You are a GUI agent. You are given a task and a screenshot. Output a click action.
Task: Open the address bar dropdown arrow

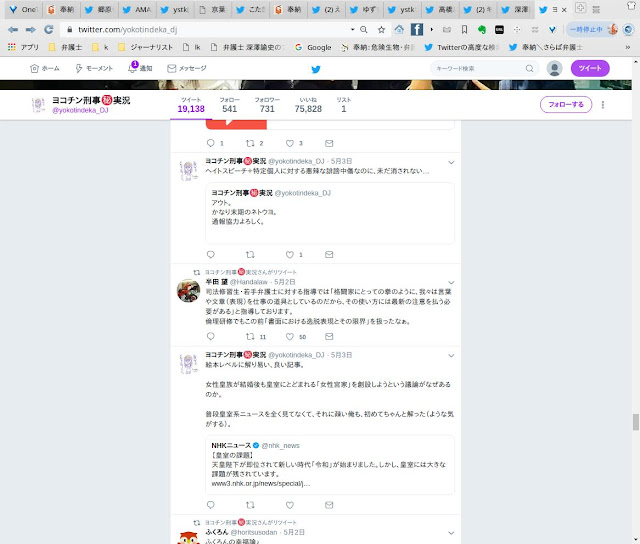pos(352,29)
